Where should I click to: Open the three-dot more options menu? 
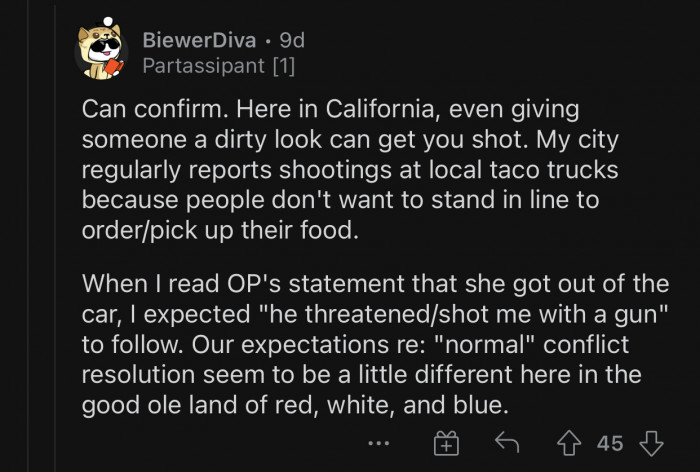377,443
